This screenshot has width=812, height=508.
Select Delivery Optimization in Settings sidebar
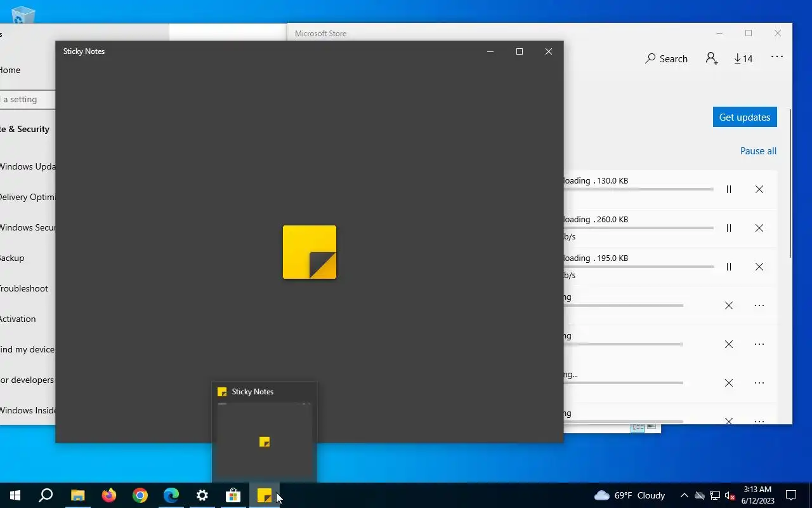tap(27, 197)
